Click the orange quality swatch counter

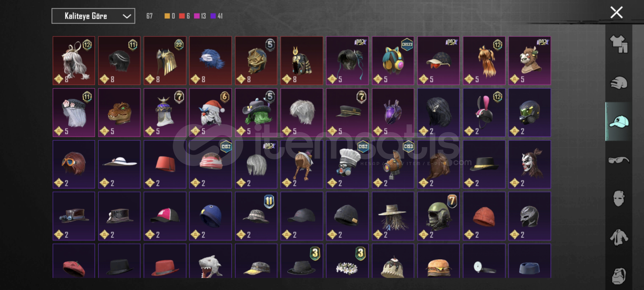170,16
